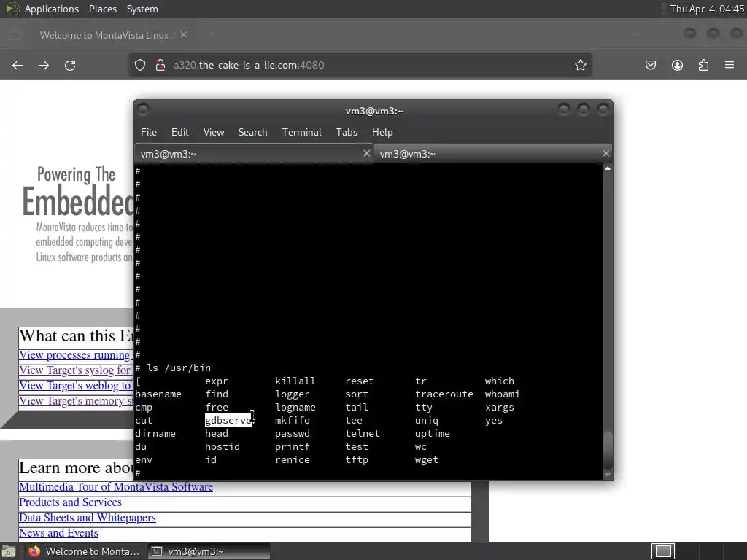This screenshot has height=560, width=747.
Task: Open View processes running link
Action: (x=75, y=355)
